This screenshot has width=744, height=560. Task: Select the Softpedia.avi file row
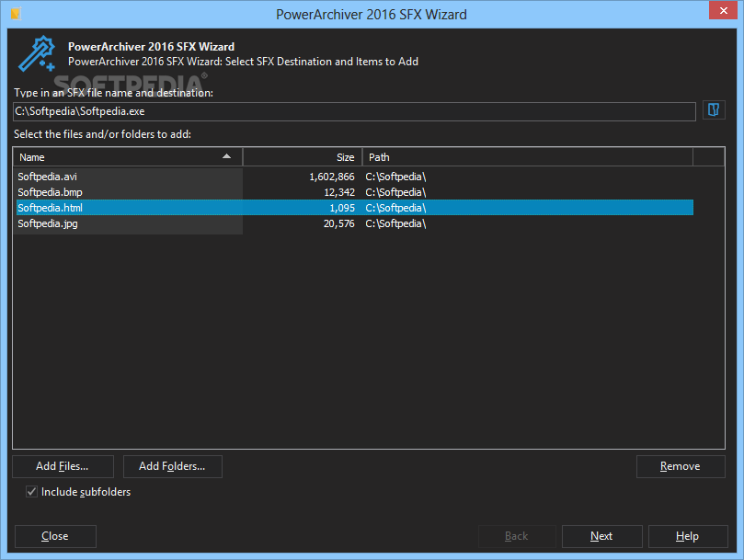point(354,177)
